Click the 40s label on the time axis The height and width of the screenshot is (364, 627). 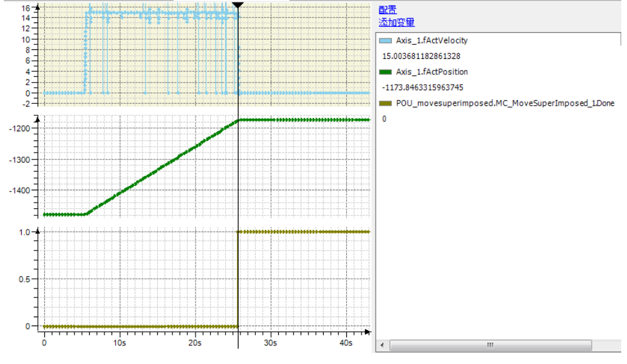346,343
